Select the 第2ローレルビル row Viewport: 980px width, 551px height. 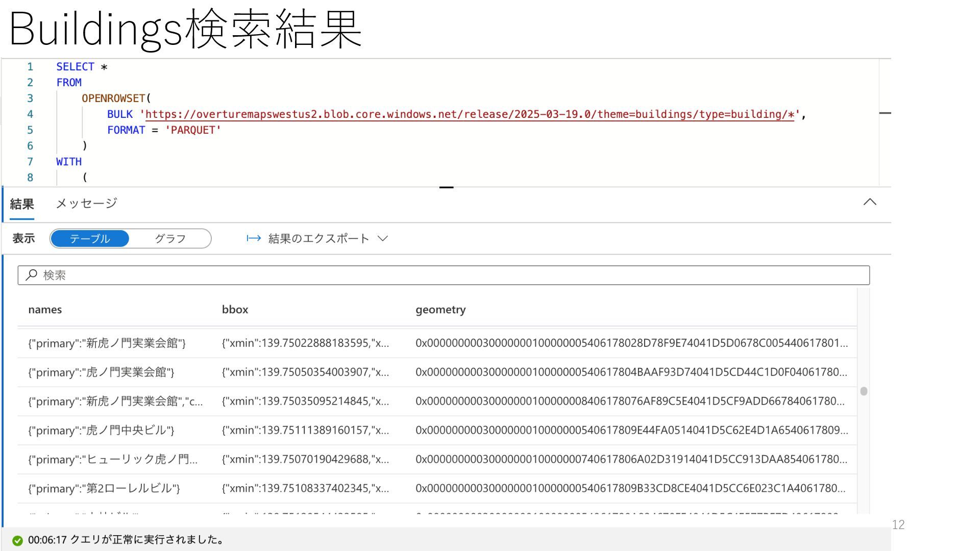[x=104, y=488]
